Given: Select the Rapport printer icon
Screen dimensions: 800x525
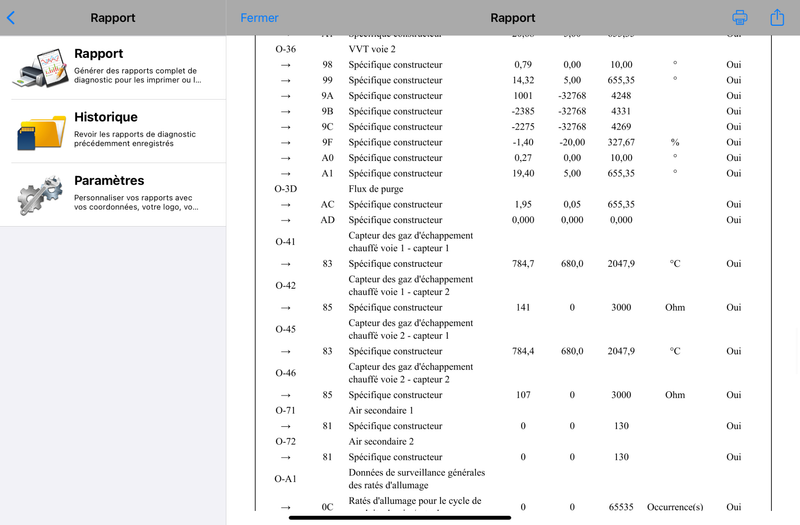Looking at the screenshot, I should tap(42, 68).
